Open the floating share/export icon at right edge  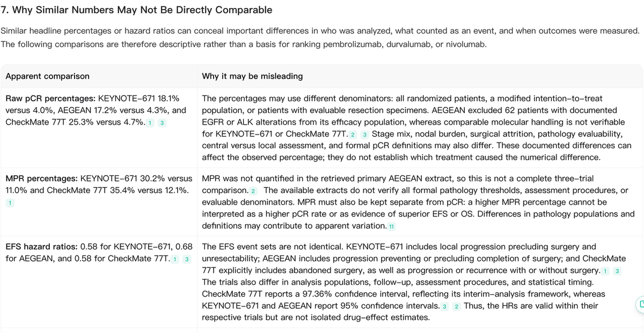coord(640,304)
